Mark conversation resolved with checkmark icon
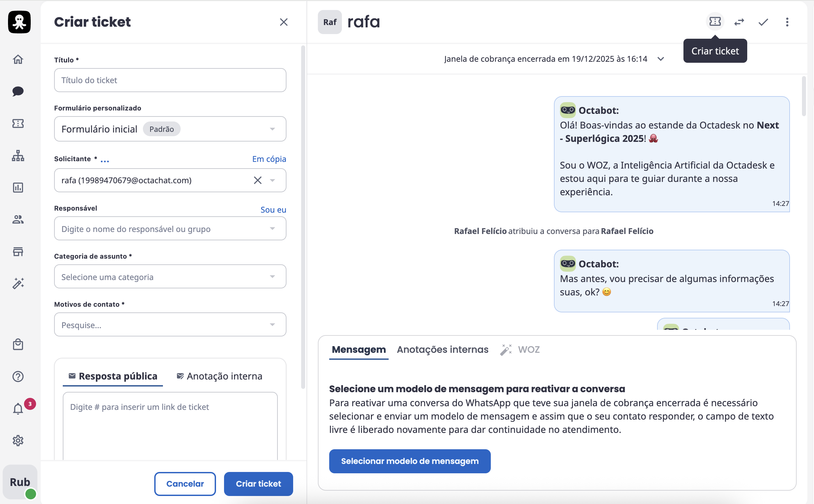The image size is (814, 504). 763,22
